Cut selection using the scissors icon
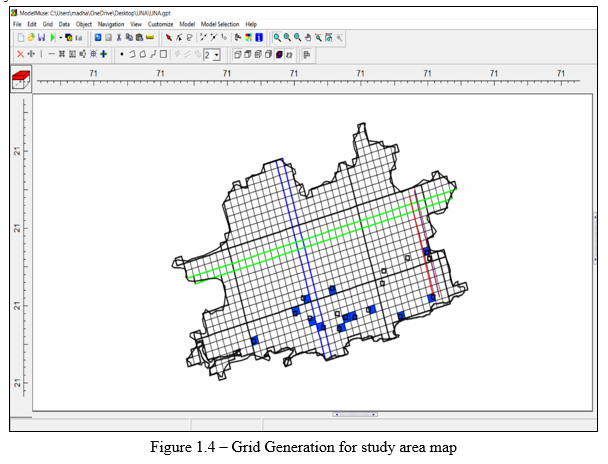Viewport: 608px width, 464px height. [119, 38]
